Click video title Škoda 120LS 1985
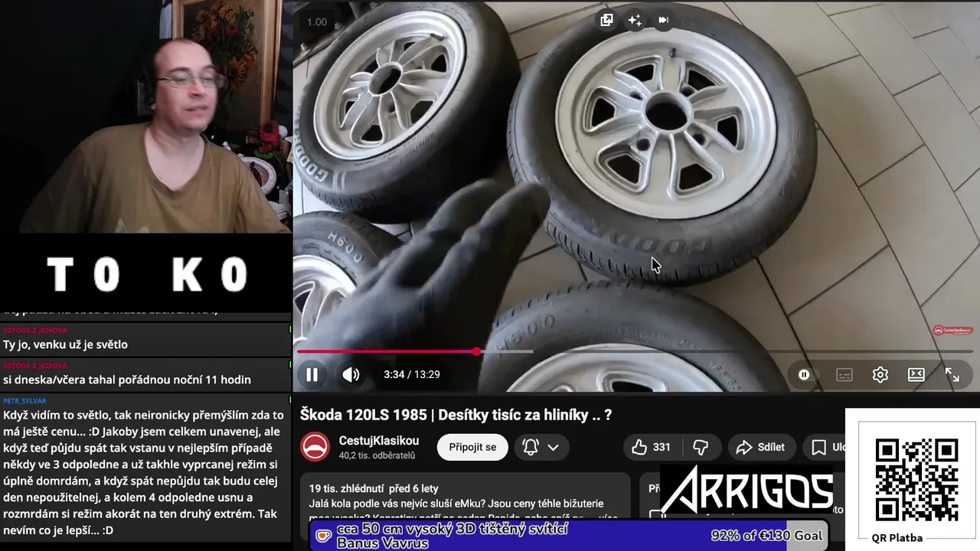 pyautogui.click(x=456, y=415)
